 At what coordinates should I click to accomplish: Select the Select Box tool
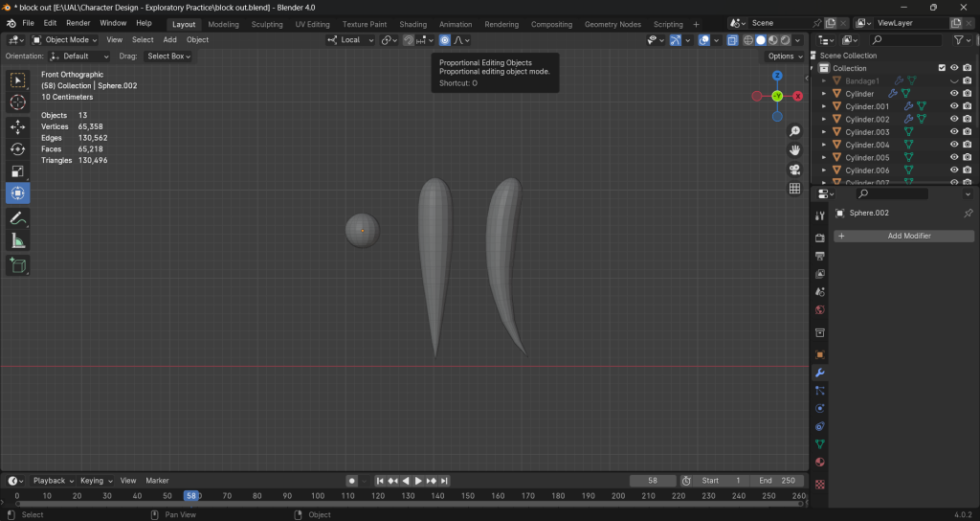(x=17, y=80)
